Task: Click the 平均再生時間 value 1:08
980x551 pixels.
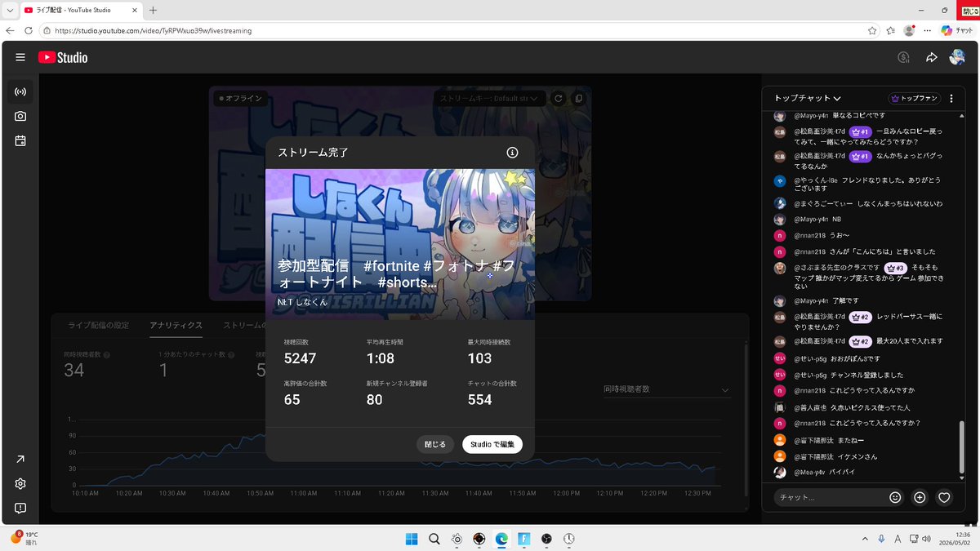Action: pyautogui.click(x=381, y=358)
